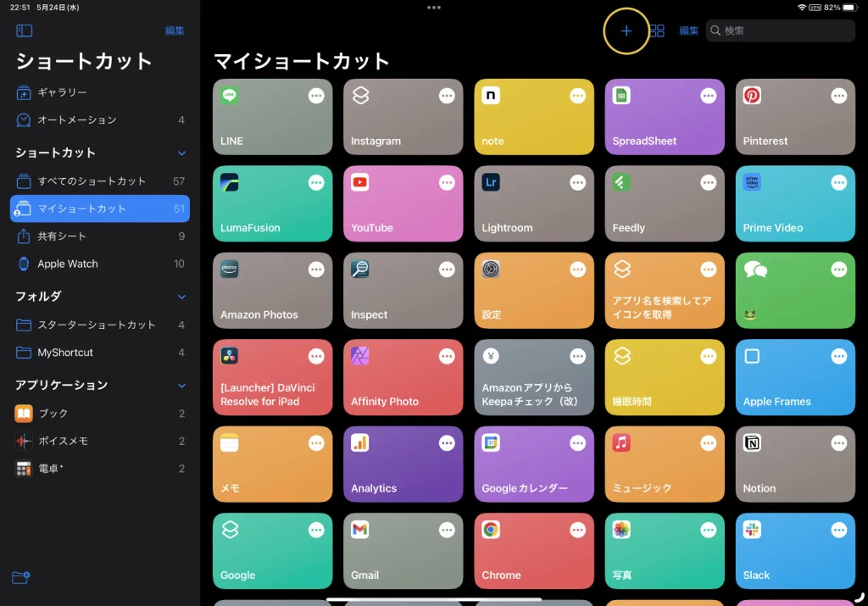
Task: Collapse the アプリケーション section chevron
Action: pyautogui.click(x=182, y=384)
